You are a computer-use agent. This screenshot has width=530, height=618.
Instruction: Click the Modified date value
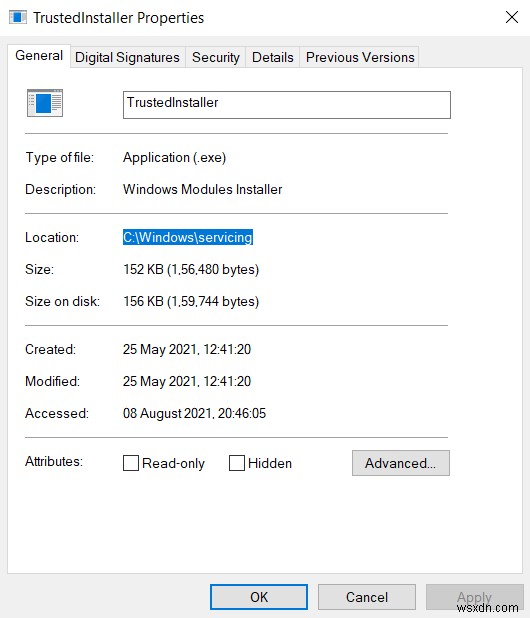point(187,382)
